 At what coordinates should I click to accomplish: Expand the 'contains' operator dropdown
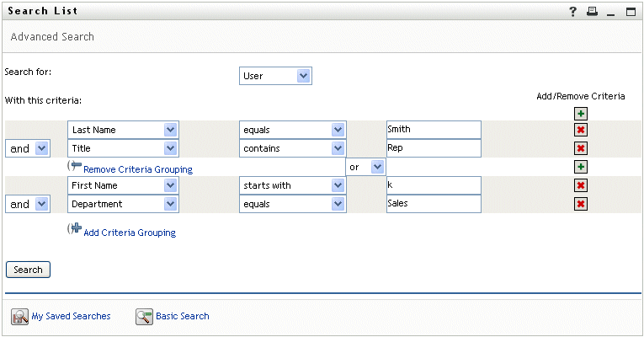(293, 148)
